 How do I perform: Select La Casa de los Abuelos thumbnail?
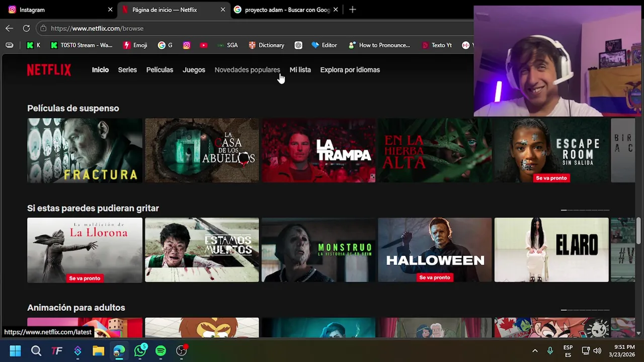[x=202, y=150]
